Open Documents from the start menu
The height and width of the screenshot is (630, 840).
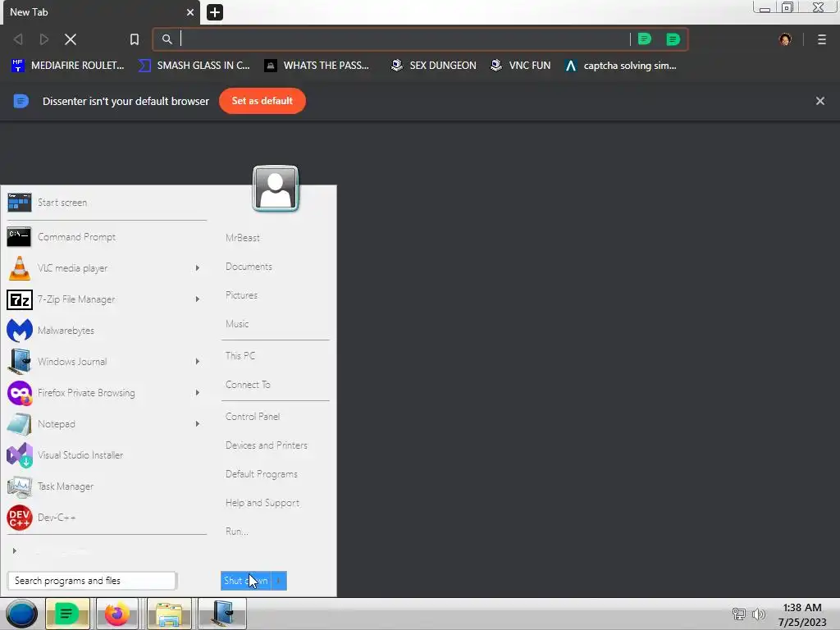pos(249,267)
